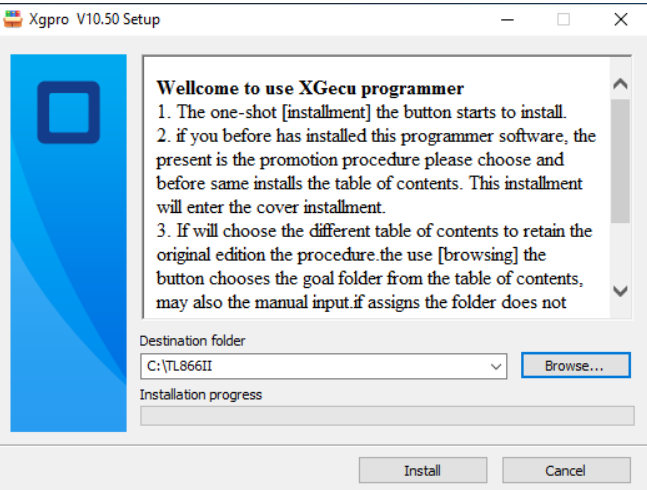Screen dimensions: 647x490
Task: Click the Xgpro V10.50 Setup title text
Action: coord(94,19)
